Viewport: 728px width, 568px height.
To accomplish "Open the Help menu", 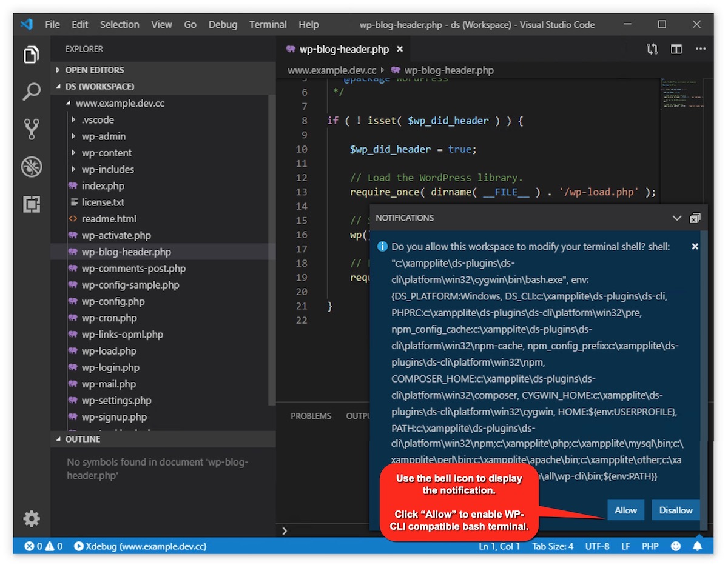I will point(308,24).
